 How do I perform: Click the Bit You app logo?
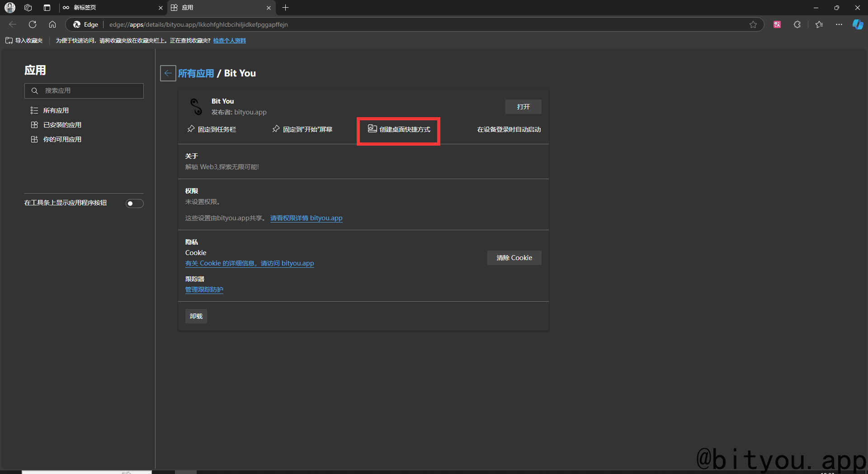[x=196, y=107]
